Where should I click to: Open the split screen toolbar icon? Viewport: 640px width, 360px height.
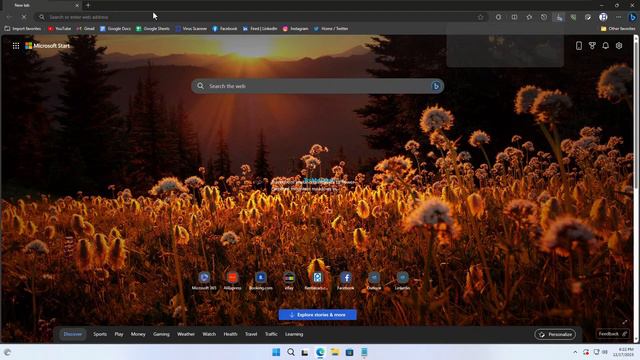coord(514,17)
